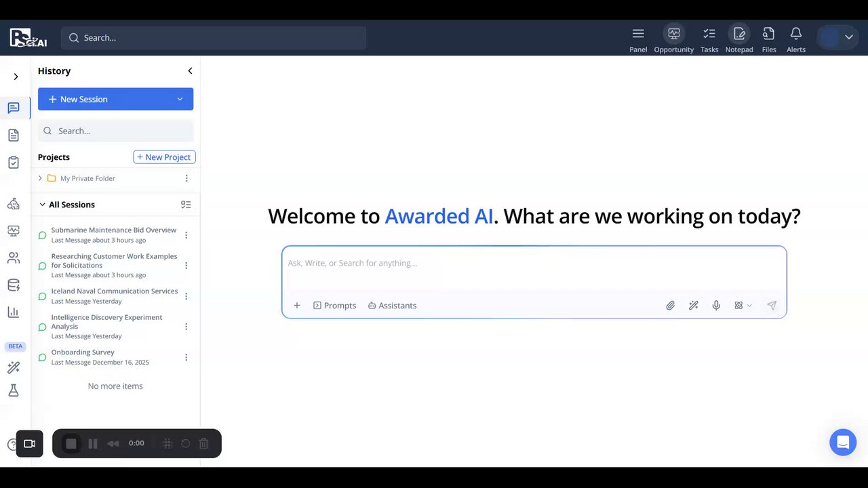Click the user avatar in header

[x=829, y=37]
